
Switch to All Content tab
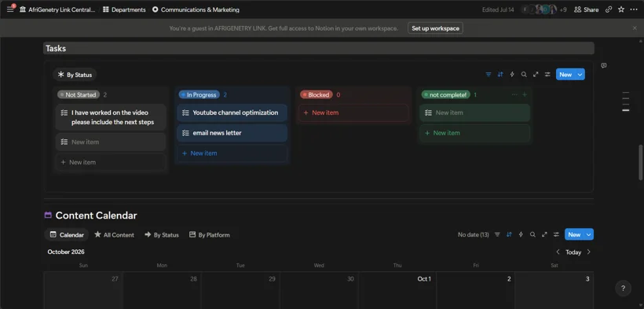click(x=114, y=235)
